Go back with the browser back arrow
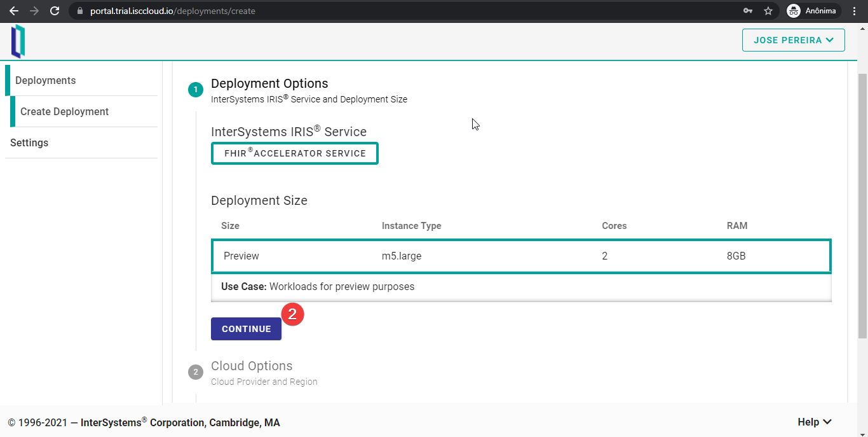This screenshot has height=437, width=868. (x=14, y=11)
